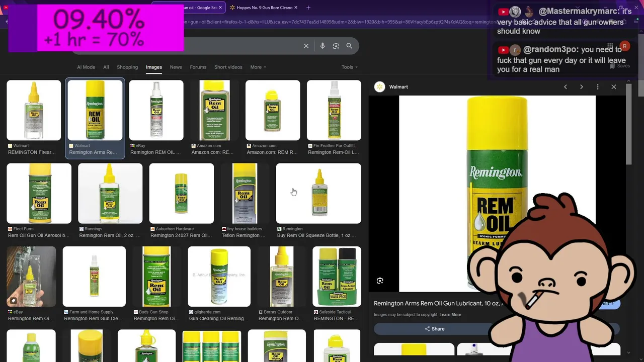Open a new browser tab with plus icon

pos(308,8)
